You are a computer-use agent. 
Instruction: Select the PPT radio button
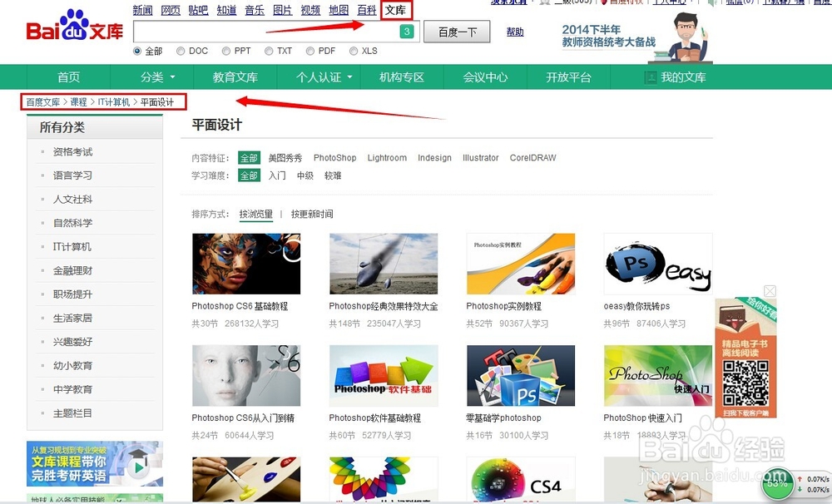[x=226, y=51]
